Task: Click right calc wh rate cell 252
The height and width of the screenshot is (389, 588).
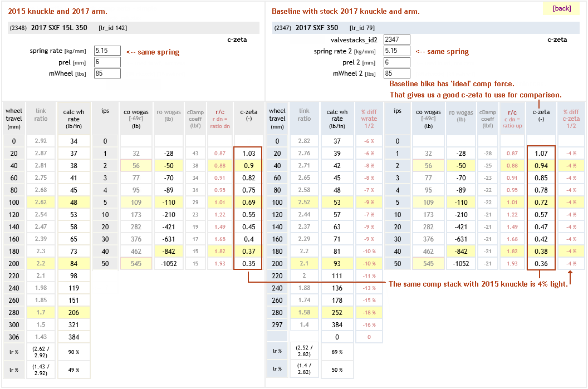Action: (337, 313)
